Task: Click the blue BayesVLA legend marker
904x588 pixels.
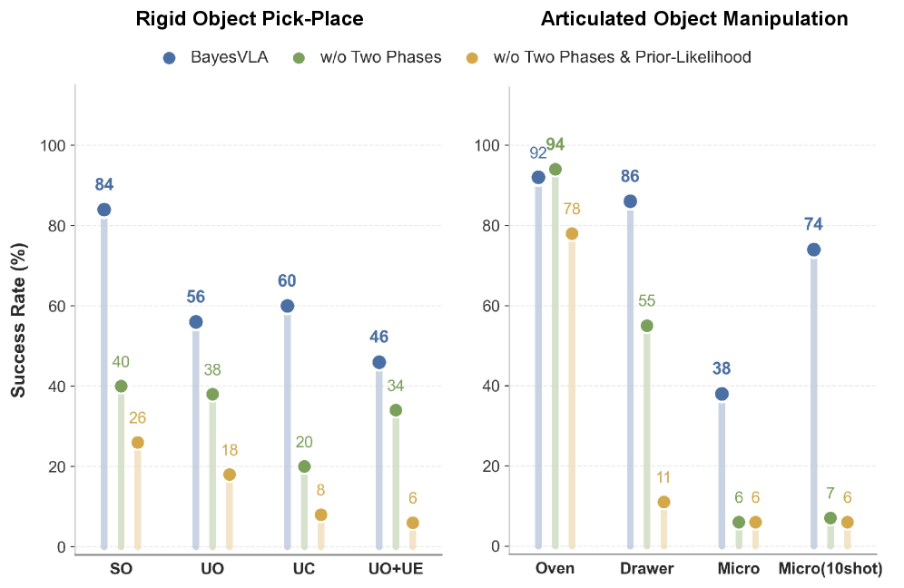Action: click(169, 58)
